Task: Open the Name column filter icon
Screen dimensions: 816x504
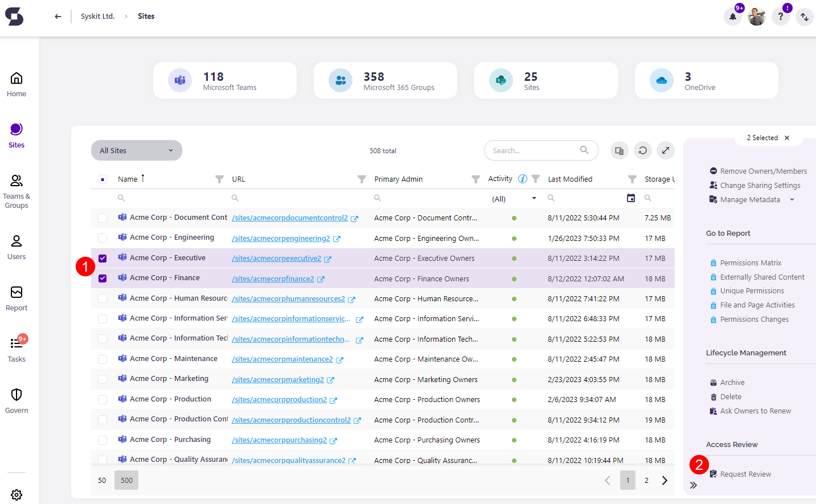Action: [219, 179]
